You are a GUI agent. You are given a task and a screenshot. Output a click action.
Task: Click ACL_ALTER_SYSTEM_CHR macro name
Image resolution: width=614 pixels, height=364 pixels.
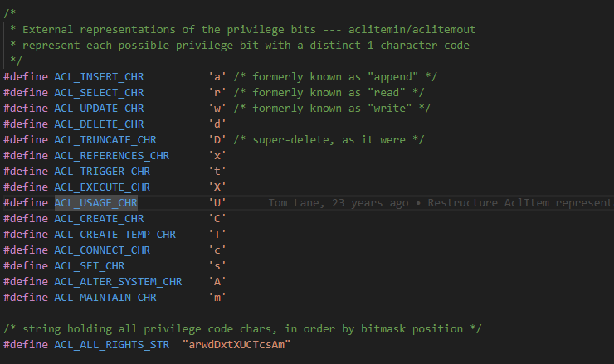[119, 281]
